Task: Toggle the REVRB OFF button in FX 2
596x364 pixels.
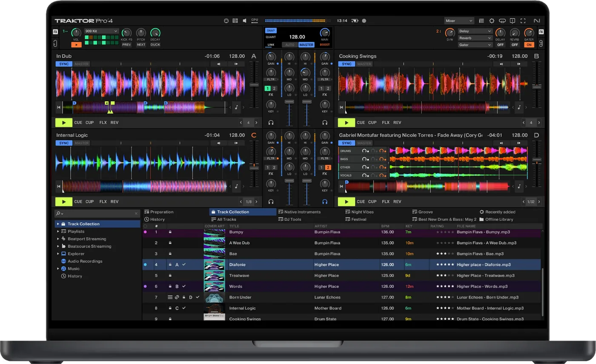Action: point(515,45)
